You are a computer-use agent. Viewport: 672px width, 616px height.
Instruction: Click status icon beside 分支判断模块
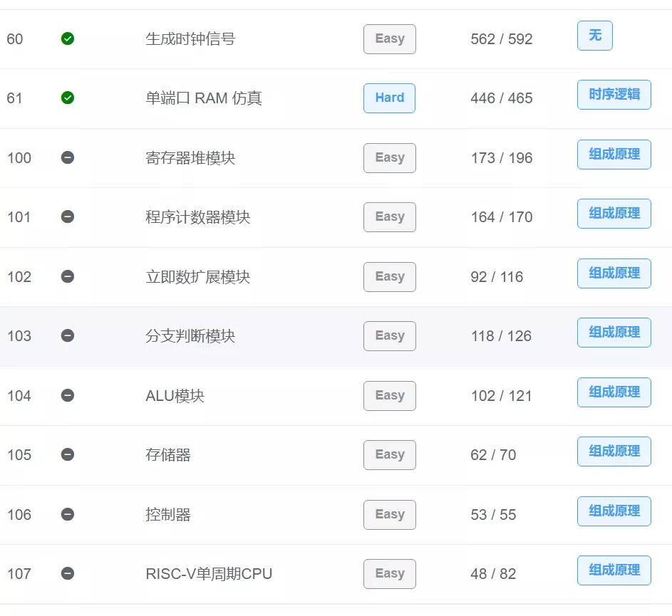[x=68, y=335]
